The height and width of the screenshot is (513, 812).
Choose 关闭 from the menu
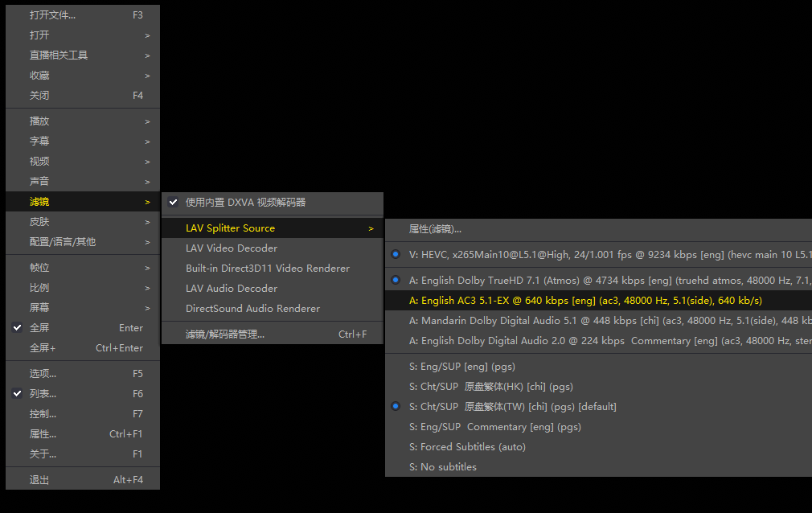pos(82,96)
